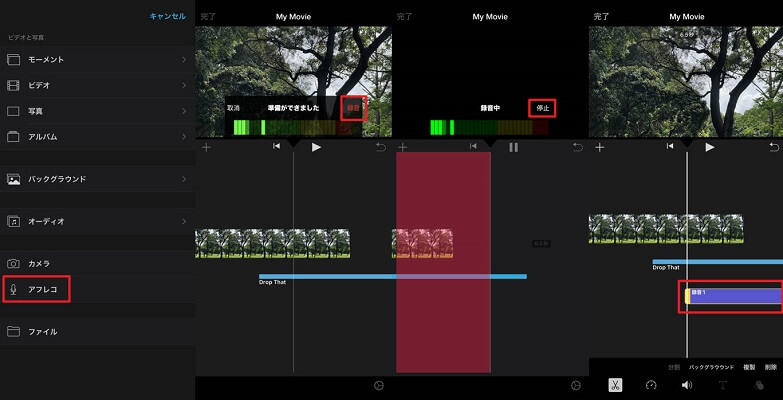Tap the アフレコ microphone icon

click(x=13, y=290)
